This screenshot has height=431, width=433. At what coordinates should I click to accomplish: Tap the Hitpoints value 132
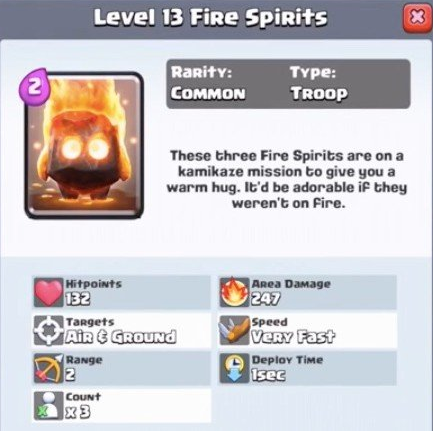tap(78, 300)
